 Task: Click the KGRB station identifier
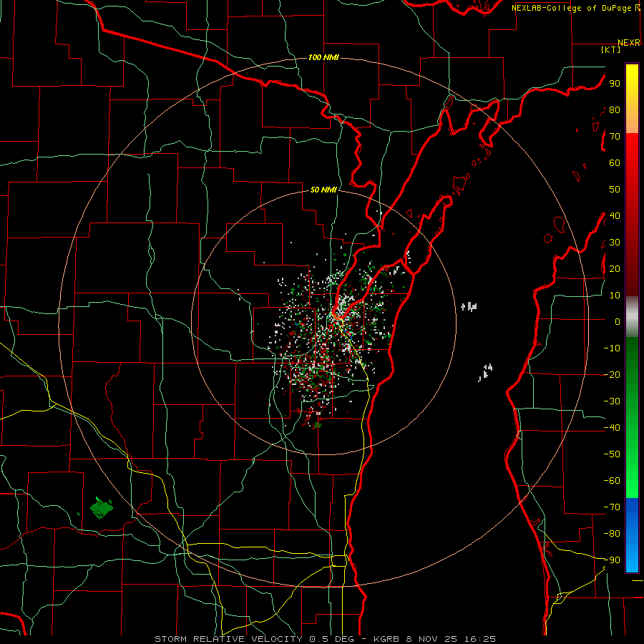pyautogui.click(x=386, y=639)
